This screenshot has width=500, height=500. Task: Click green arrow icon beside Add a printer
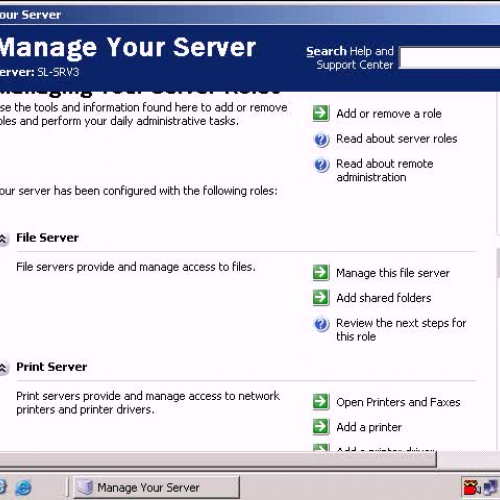click(321, 427)
